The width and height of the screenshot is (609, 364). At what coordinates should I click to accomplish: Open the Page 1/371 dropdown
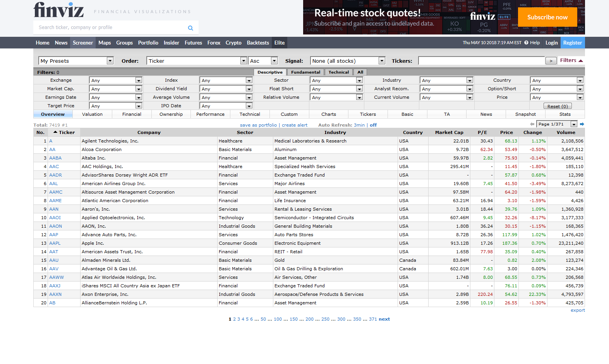[x=557, y=124]
